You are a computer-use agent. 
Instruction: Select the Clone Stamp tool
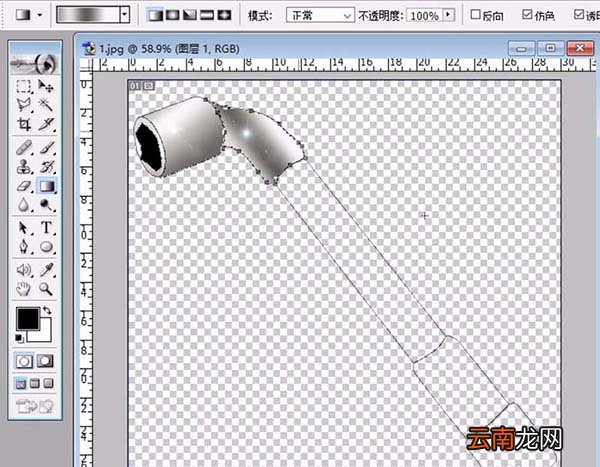24,167
